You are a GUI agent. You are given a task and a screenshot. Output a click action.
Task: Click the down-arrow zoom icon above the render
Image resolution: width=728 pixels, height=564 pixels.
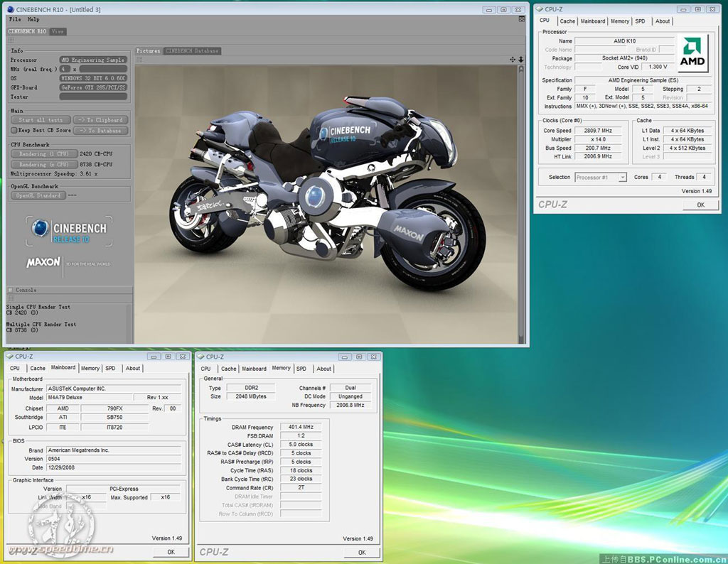tap(520, 60)
